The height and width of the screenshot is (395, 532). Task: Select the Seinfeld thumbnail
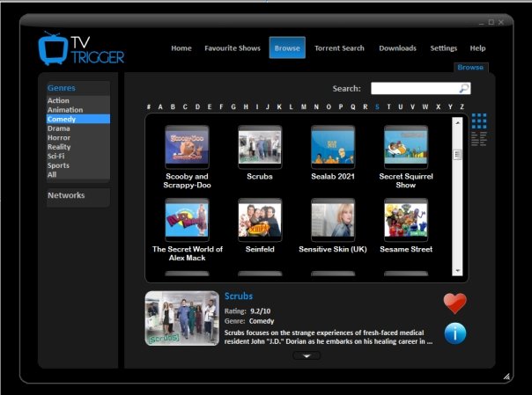point(260,220)
